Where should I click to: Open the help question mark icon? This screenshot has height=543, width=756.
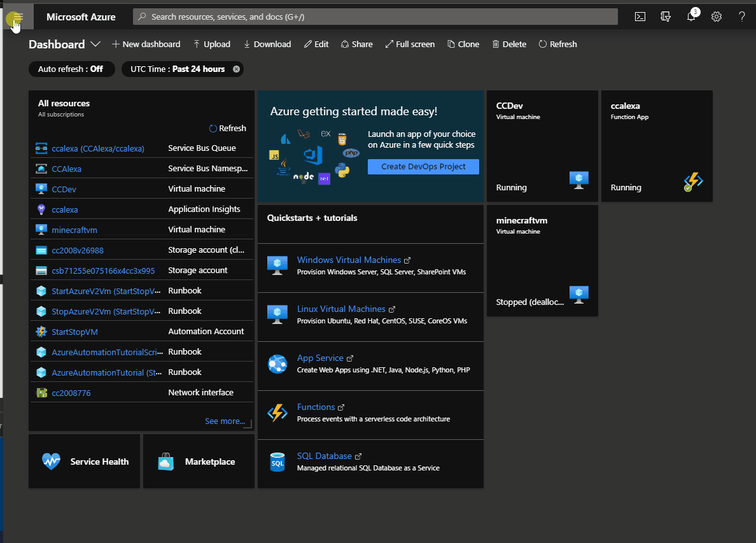click(x=742, y=17)
